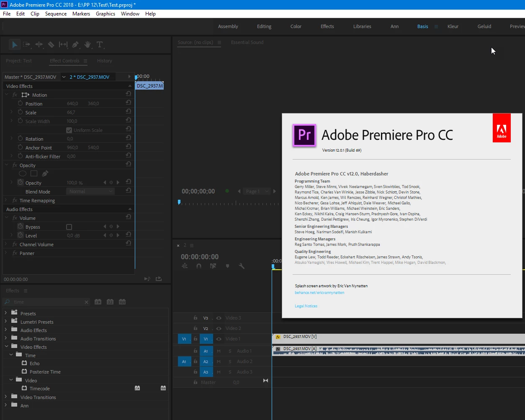
Task: Reset the Rotation parameter
Action: (129, 138)
